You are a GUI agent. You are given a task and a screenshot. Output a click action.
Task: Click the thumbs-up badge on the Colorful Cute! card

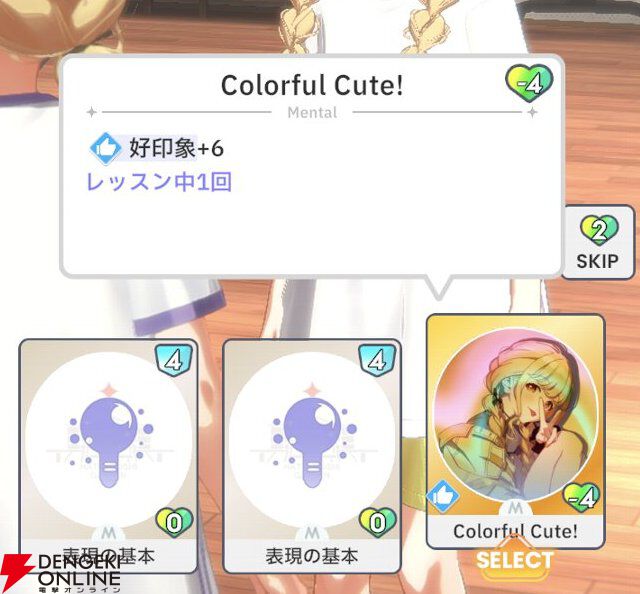(x=443, y=496)
